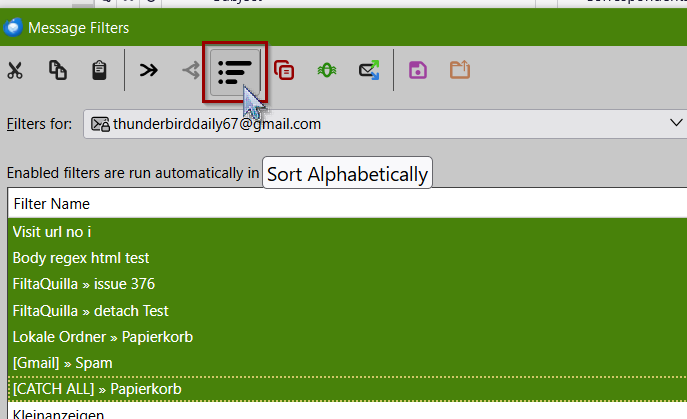Select the '[Gmail] » Spam' filter
This screenshot has width=687, height=419.
tap(347, 363)
